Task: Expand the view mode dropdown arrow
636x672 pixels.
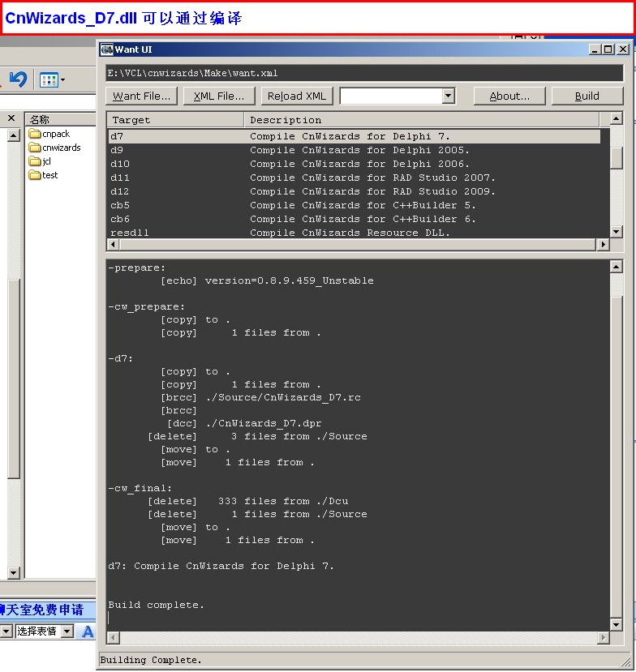Action: point(63,80)
